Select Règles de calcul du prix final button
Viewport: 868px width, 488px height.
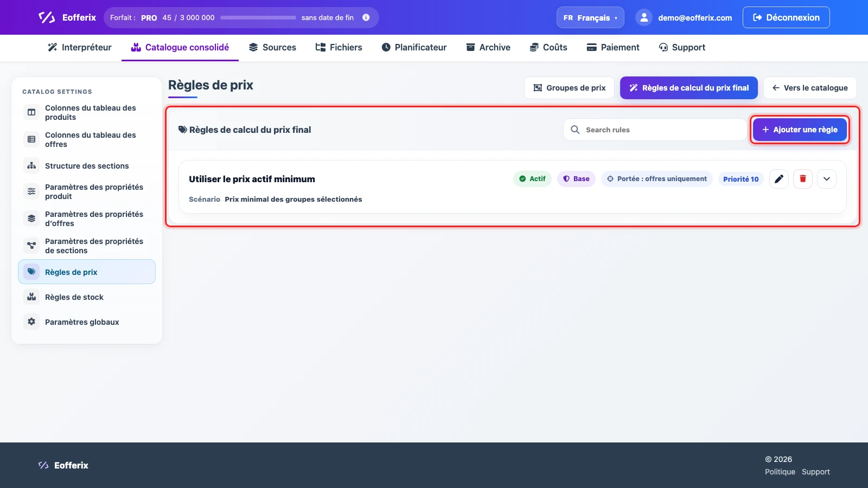(x=689, y=88)
